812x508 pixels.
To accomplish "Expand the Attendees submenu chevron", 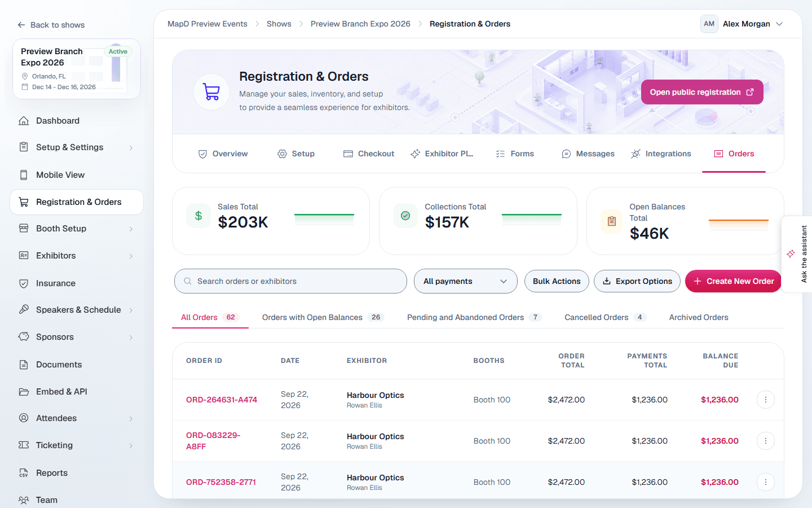I will tap(131, 419).
